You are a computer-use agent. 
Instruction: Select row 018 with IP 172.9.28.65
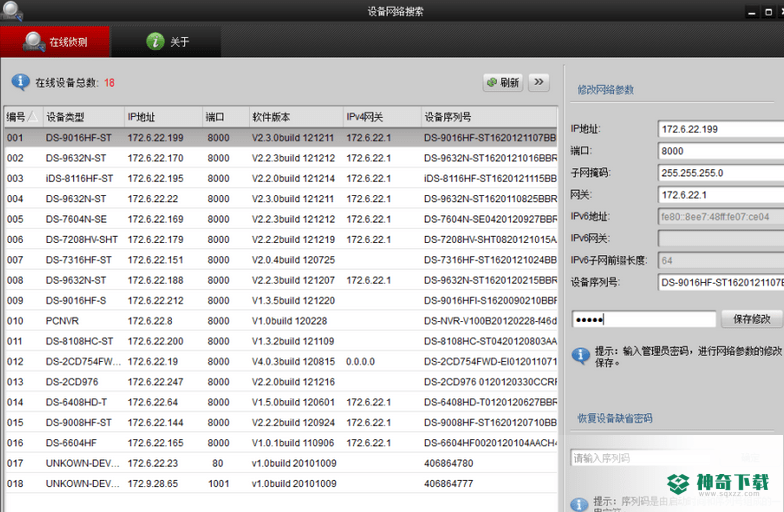281,484
